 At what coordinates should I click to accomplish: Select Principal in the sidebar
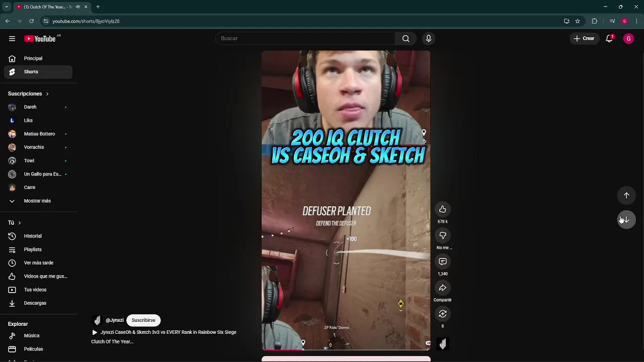pyautogui.click(x=38, y=58)
